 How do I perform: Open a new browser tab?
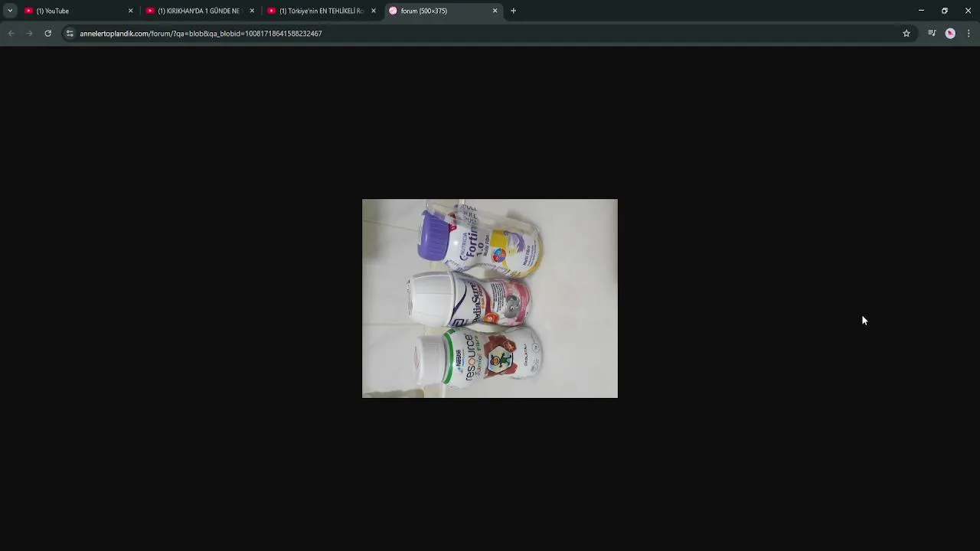point(513,11)
